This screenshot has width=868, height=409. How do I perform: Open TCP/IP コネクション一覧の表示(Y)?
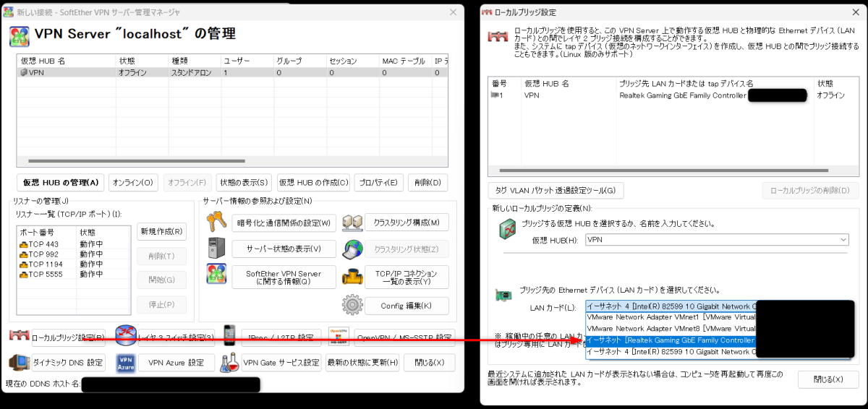(407, 277)
